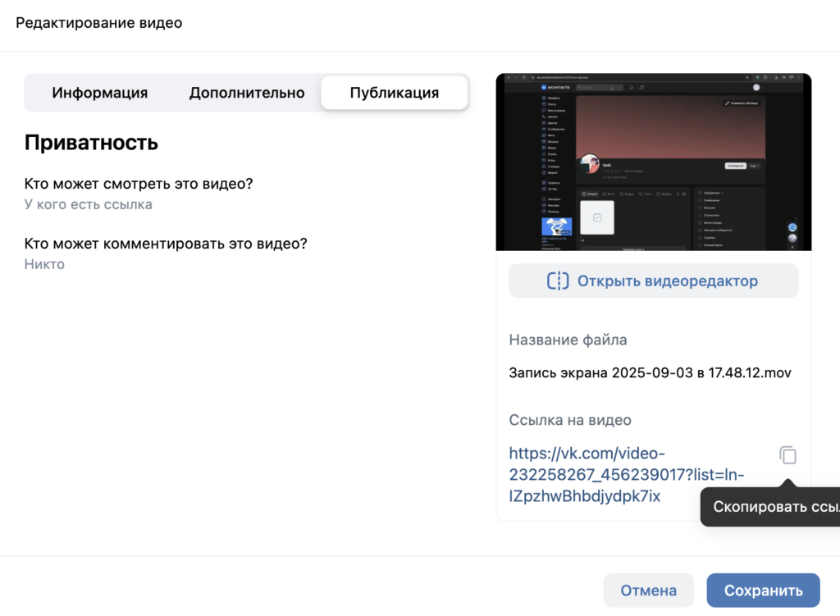Click the split-frame icon on video editor button
The height and width of the screenshot is (616, 840).
pyautogui.click(x=558, y=281)
